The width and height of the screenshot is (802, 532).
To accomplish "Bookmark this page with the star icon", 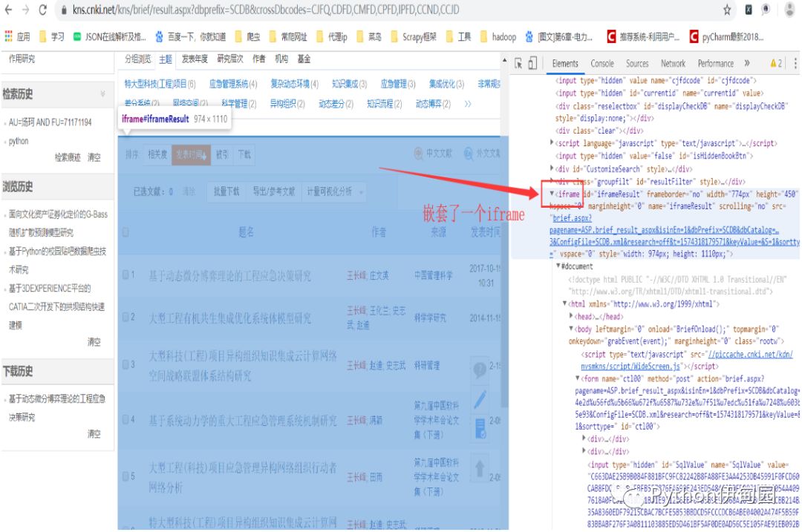I will (727, 10).
